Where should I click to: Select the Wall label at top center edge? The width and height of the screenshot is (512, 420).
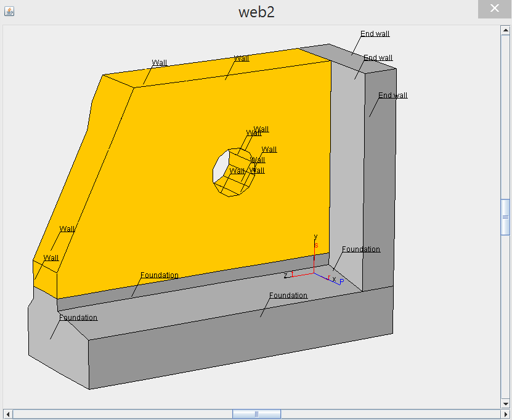242,59
